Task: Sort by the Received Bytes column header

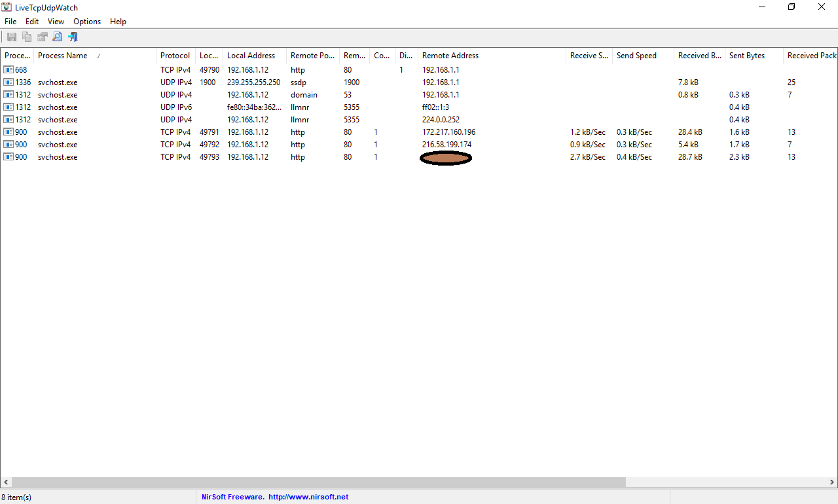Action: click(698, 56)
